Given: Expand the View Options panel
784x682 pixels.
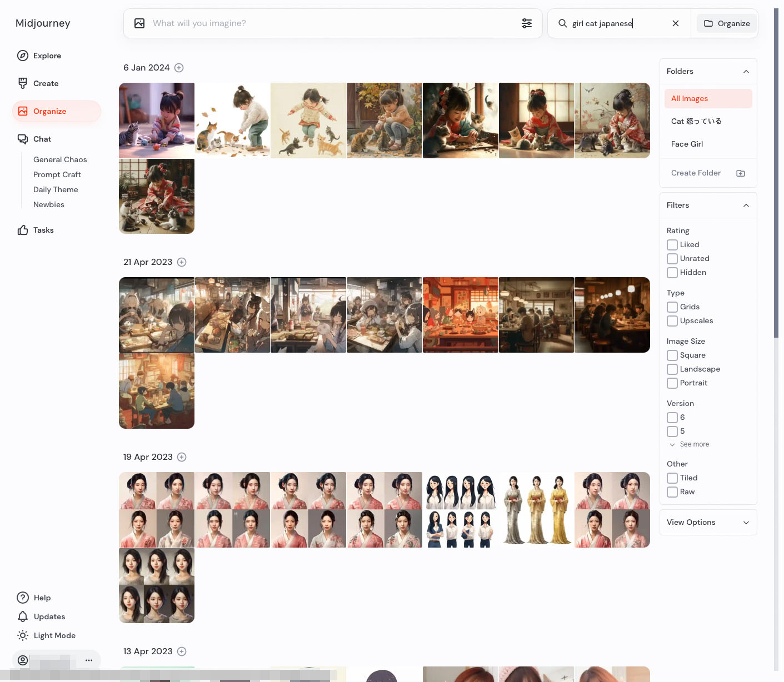Looking at the screenshot, I should pyautogui.click(x=708, y=523).
